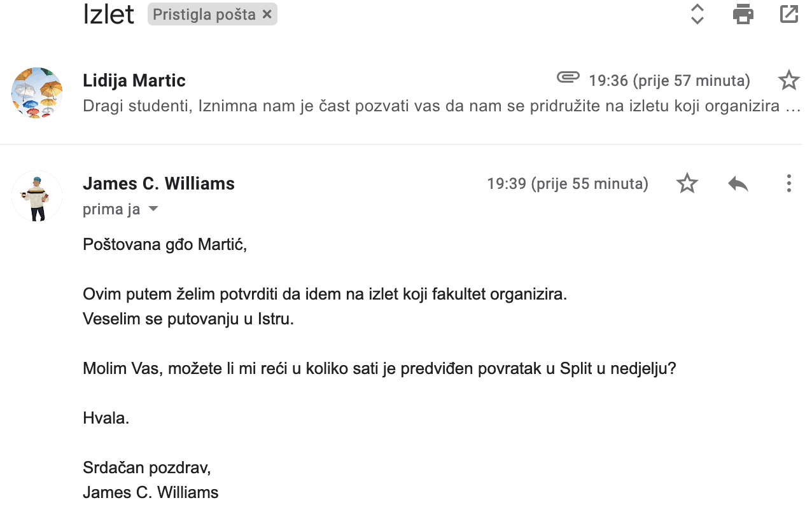The image size is (812, 505).
Task: Open the conversation in a new window
Action: pyautogui.click(x=788, y=14)
